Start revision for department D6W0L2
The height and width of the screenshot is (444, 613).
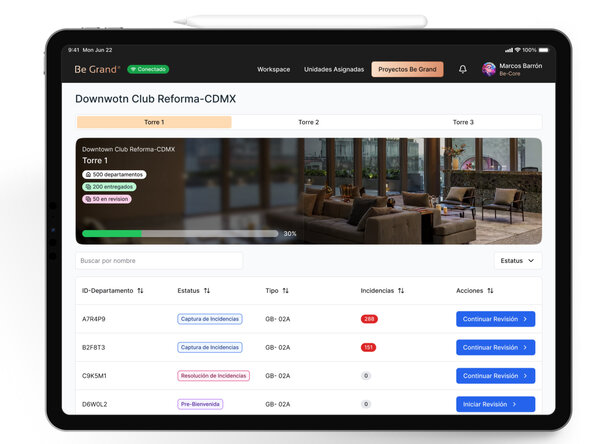[495, 405]
